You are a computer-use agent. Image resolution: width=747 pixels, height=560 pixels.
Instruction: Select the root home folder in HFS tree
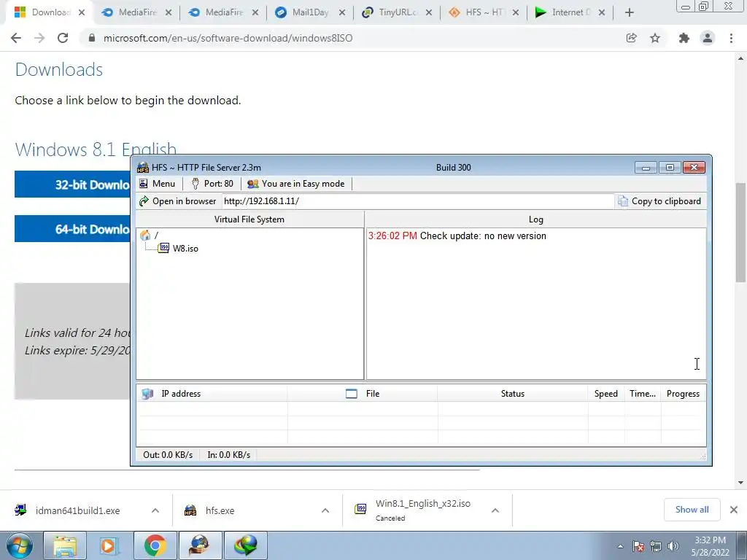[149, 236]
